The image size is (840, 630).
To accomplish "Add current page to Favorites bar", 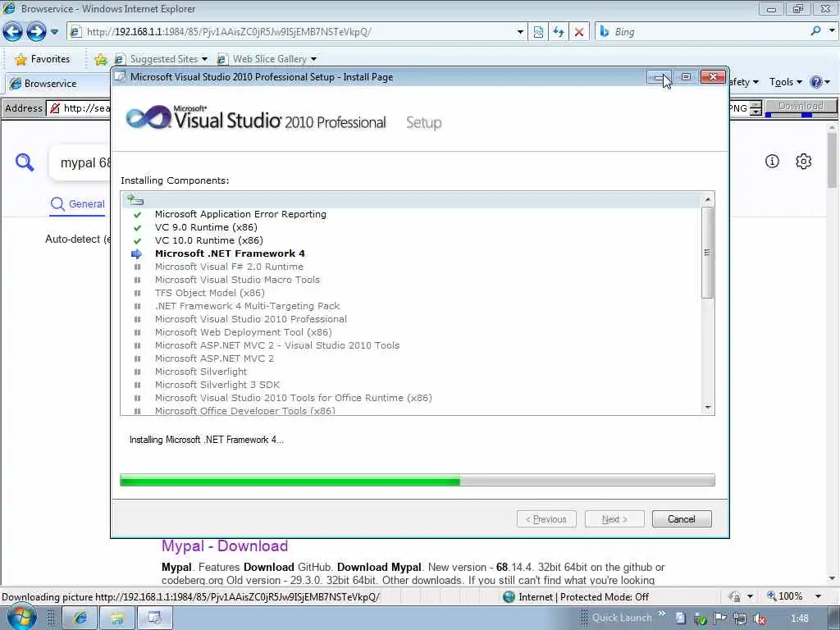I will (x=101, y=59).
